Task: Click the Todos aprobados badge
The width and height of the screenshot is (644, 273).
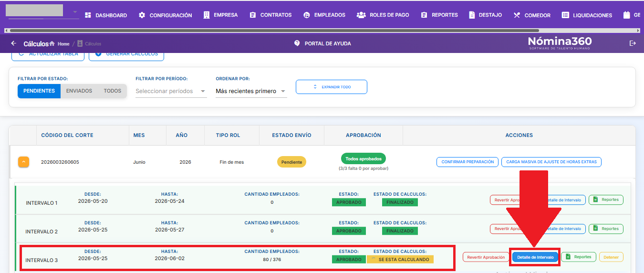Action: click(364, 158)
